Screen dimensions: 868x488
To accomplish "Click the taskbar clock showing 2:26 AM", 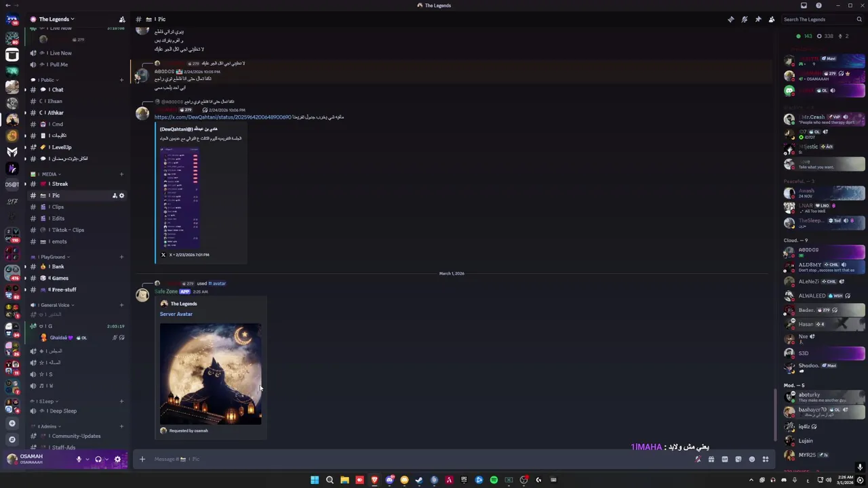I will click(x=845, y=480).
